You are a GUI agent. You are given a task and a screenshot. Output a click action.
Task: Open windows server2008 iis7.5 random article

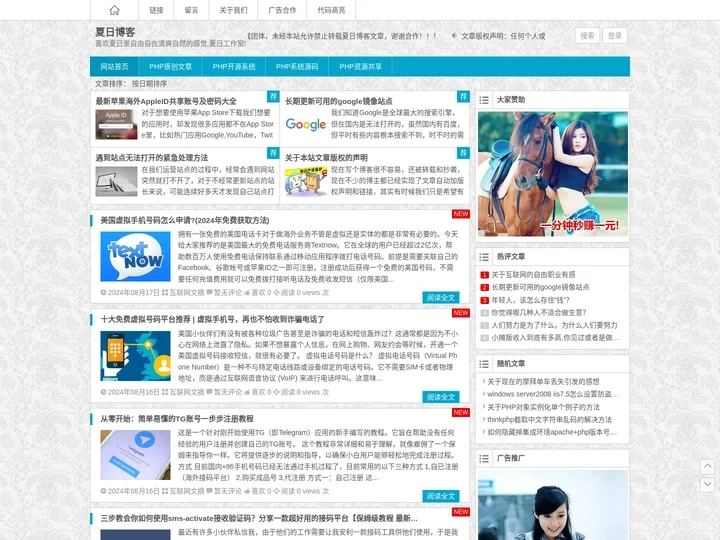tap(553, 394)
